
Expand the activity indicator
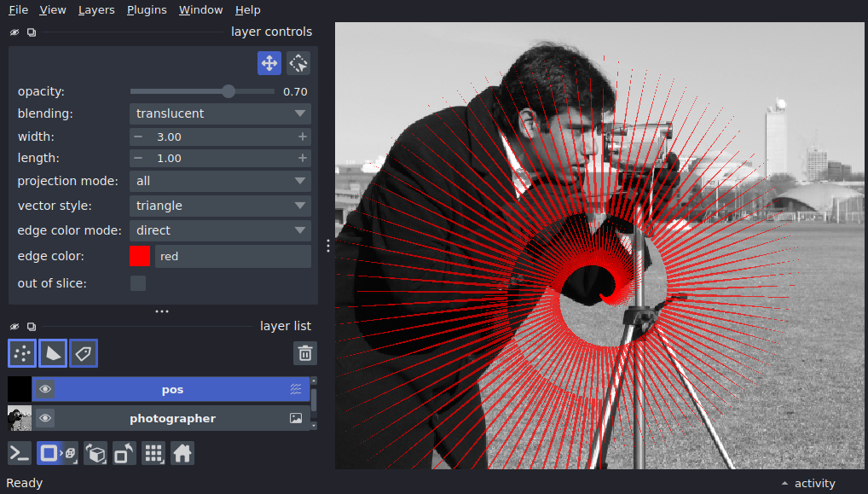(809, 484)
